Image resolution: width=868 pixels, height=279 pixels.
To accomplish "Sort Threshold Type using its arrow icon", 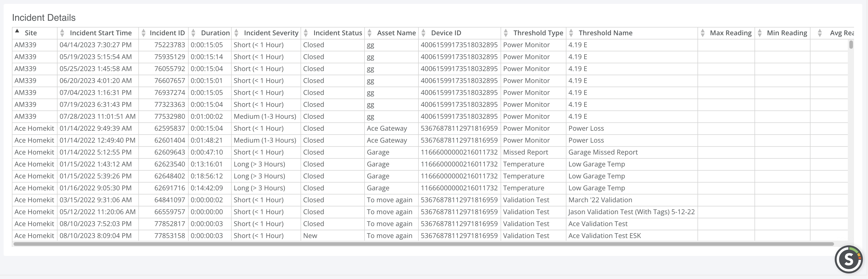I will (506, 33).
